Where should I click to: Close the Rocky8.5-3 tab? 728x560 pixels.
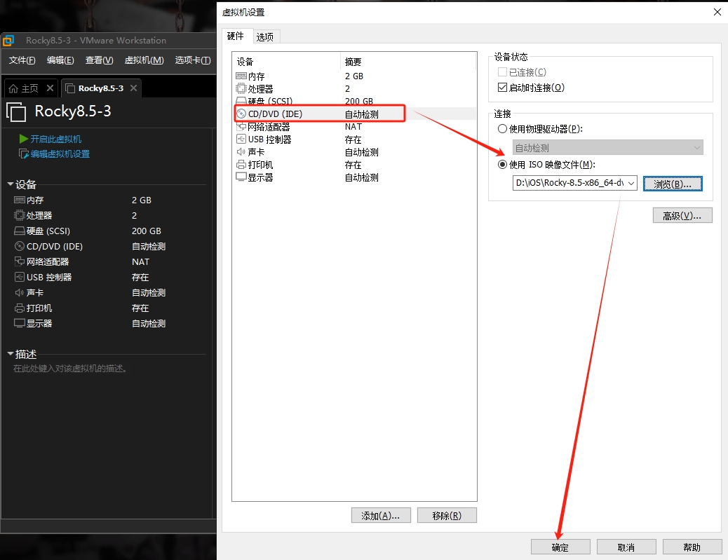133,88
